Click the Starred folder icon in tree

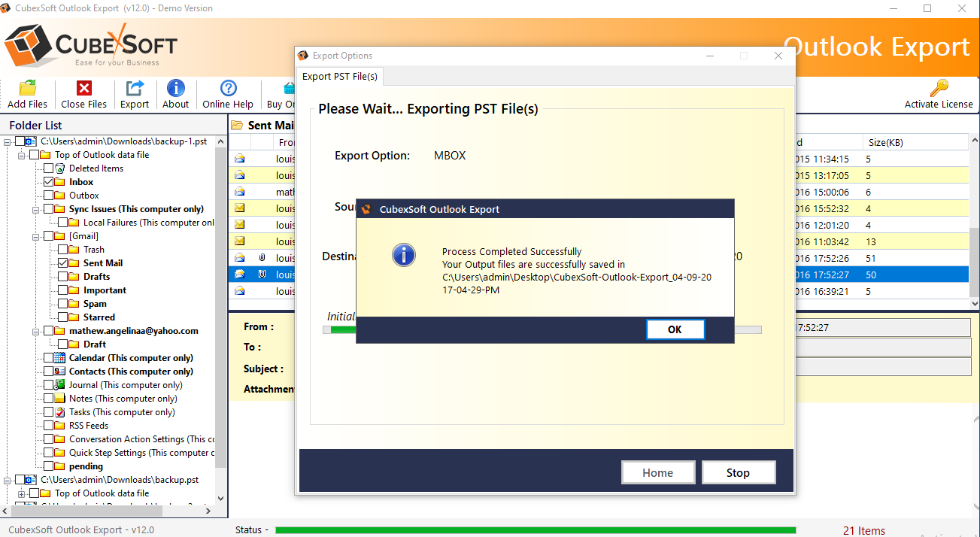click(74, 317)
